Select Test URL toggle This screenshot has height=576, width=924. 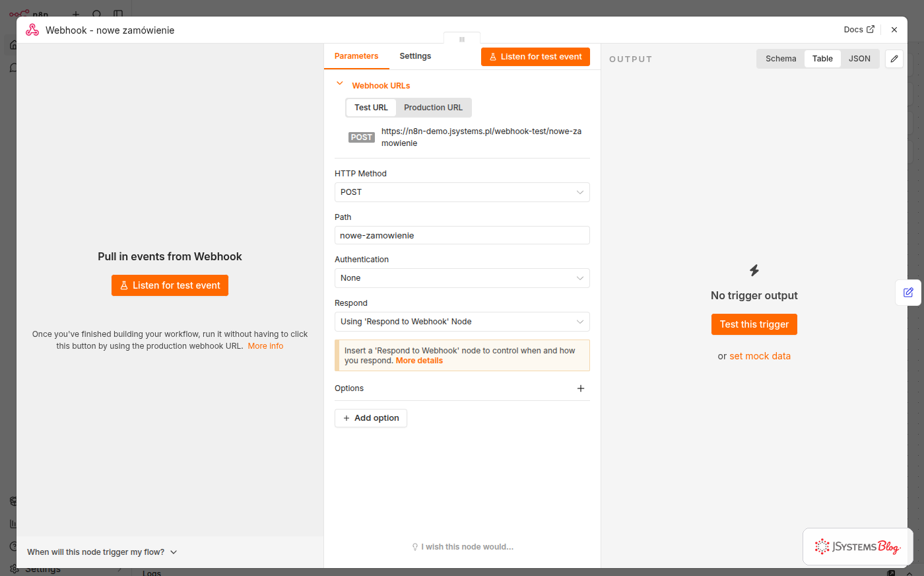tap(371, 108)
